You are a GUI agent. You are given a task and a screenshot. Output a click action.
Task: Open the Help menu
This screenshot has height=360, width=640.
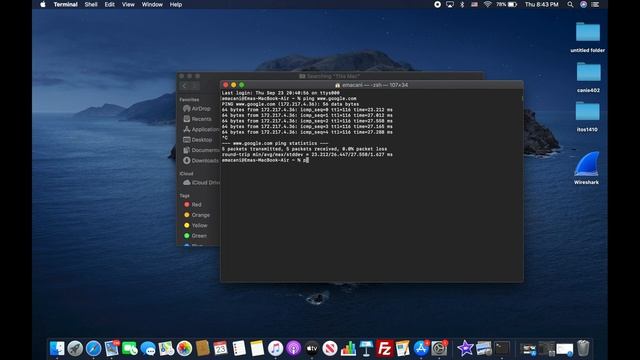pyautogui.click(x=176, y=4)
